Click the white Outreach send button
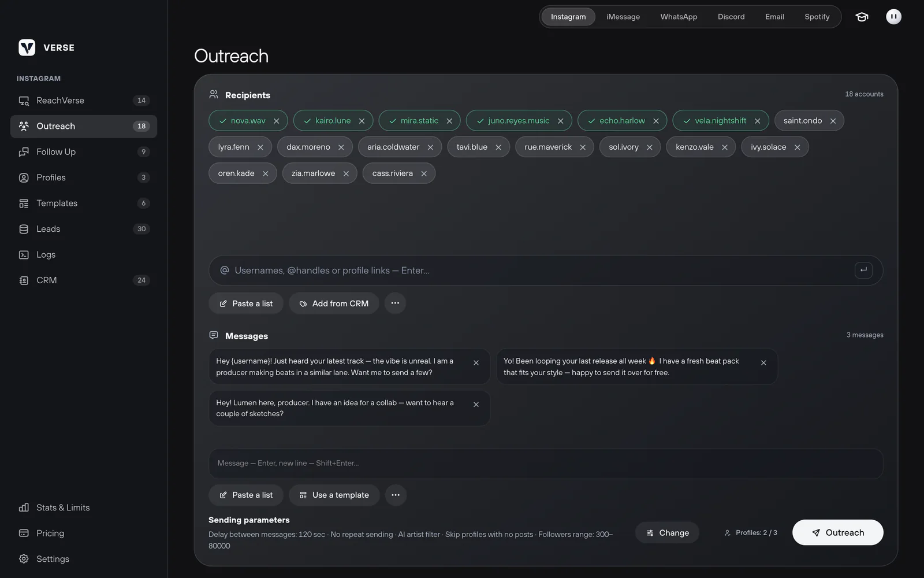This screenshot has width=924, height=578. tap(838, 532)
